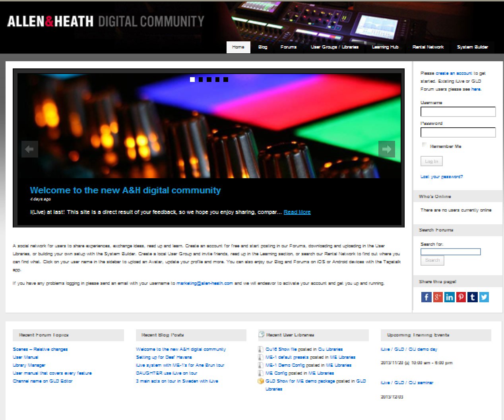This screenshot has height=420, width=504.
Task: Click the Recent User Libraries header icon
Action: (261, 334)
